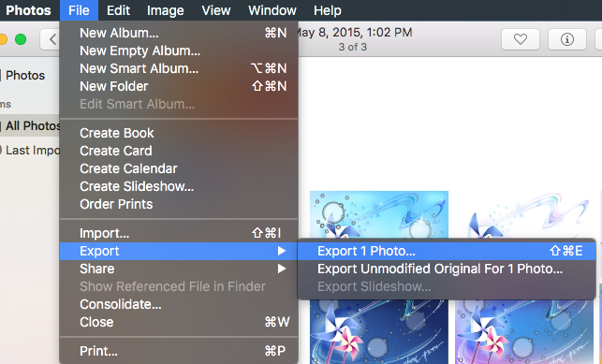
Task: Choose Export Unmodified Original For 1 Photo…
Action: coord(447,269)
